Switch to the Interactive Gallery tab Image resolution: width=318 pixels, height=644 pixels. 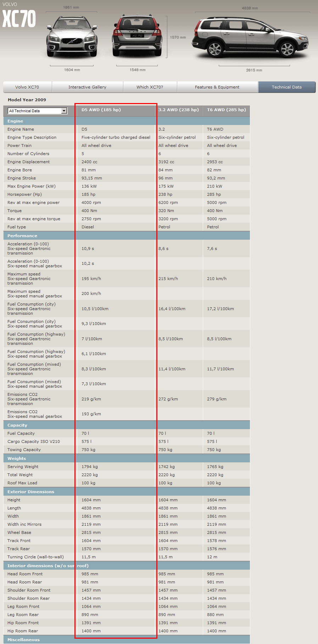(87, 87)
